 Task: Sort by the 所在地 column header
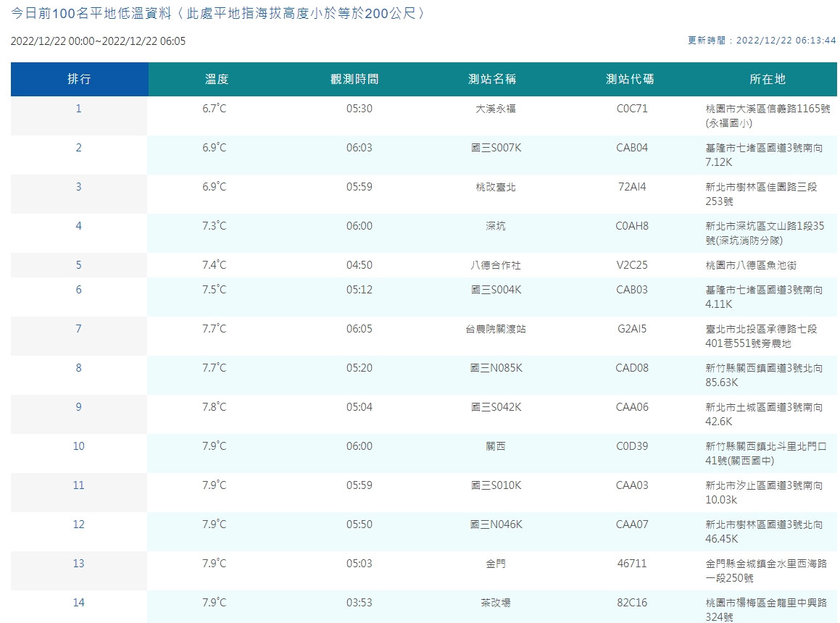tap(768, 79)
